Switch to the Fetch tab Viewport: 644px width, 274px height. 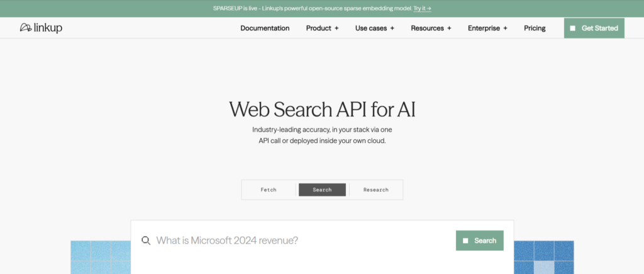click(269, 190)
